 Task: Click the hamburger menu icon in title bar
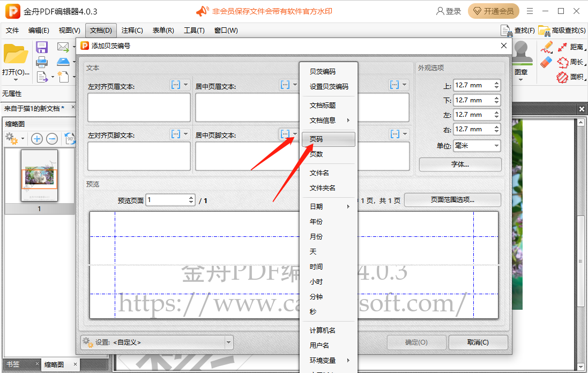[530, 11]
